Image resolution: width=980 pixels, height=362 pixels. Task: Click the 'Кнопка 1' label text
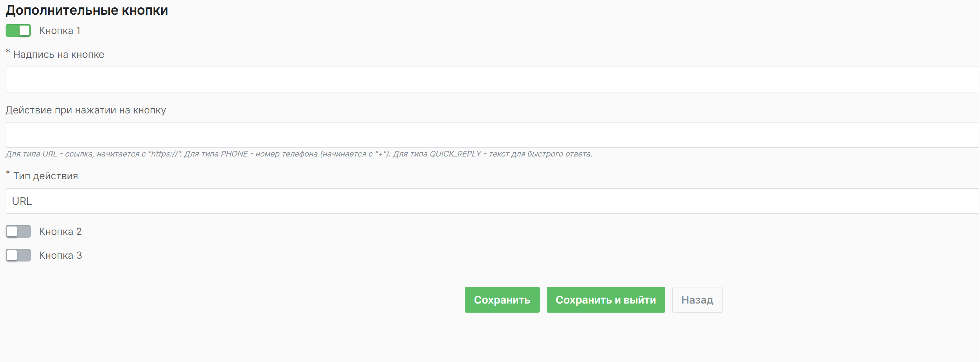[60, 30]
